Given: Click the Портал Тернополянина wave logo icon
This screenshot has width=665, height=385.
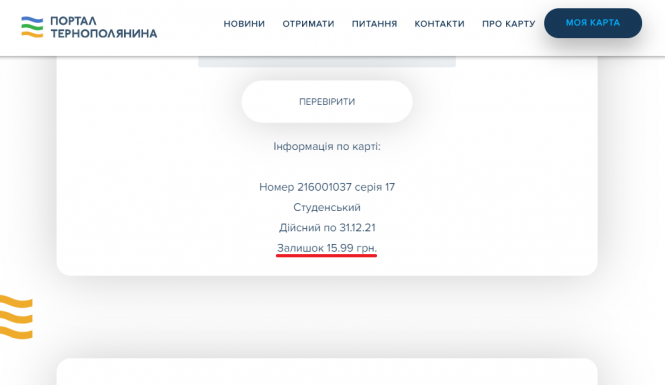Looking at the screenshot, I should coord(32,27).
